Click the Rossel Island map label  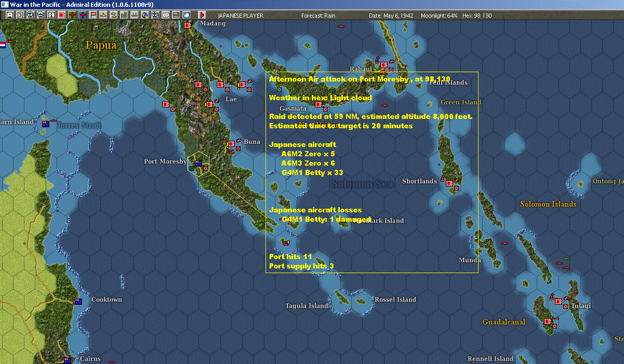[395, 300]
